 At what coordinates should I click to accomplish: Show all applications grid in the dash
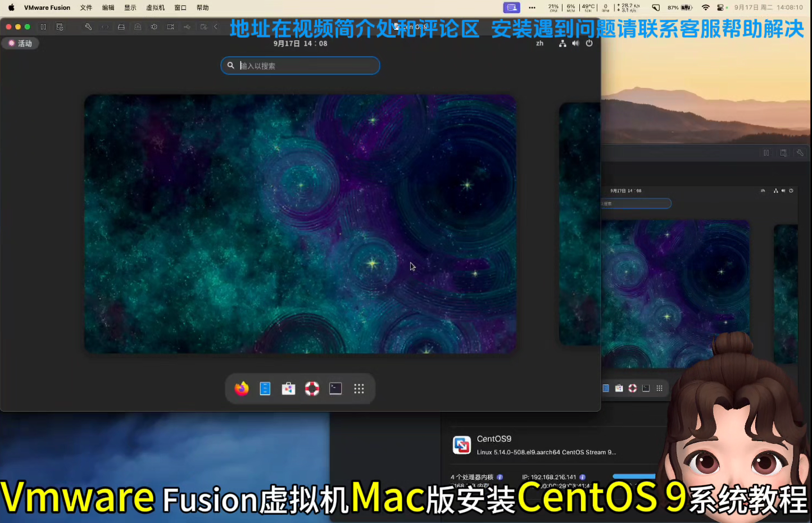pyautogui.click(x=359, y=389)
